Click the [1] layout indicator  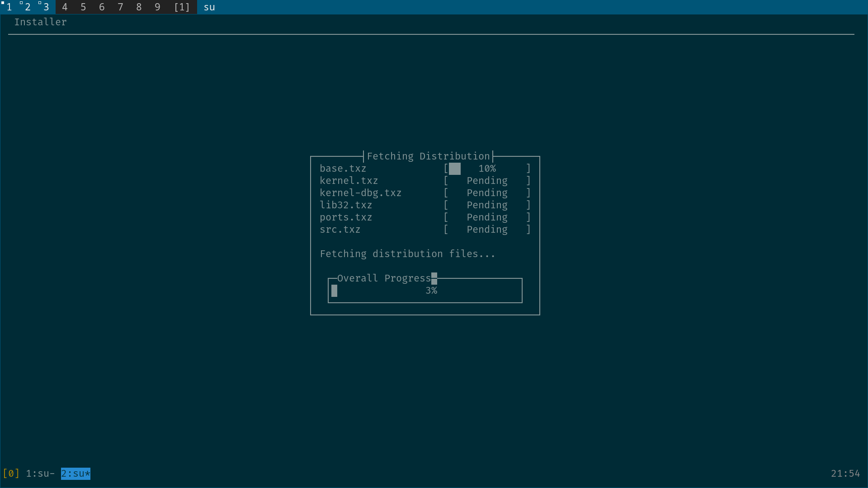(182, 7)
